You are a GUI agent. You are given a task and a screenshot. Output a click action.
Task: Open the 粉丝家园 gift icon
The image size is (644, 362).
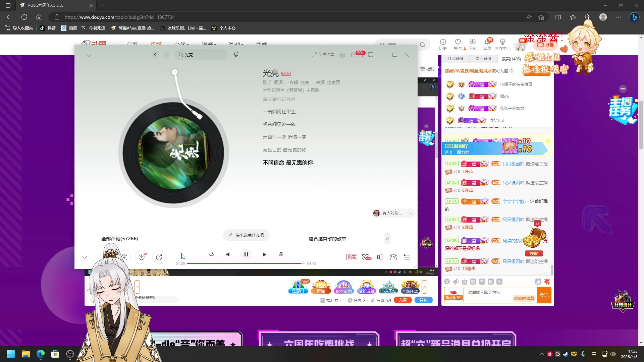(344, 287)
